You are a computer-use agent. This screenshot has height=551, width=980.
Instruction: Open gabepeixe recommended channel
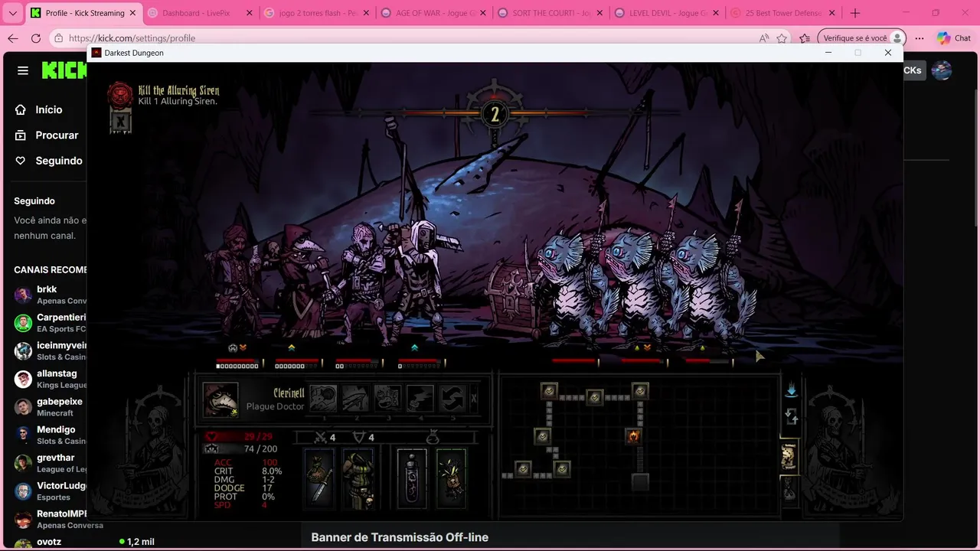(48, 407)
